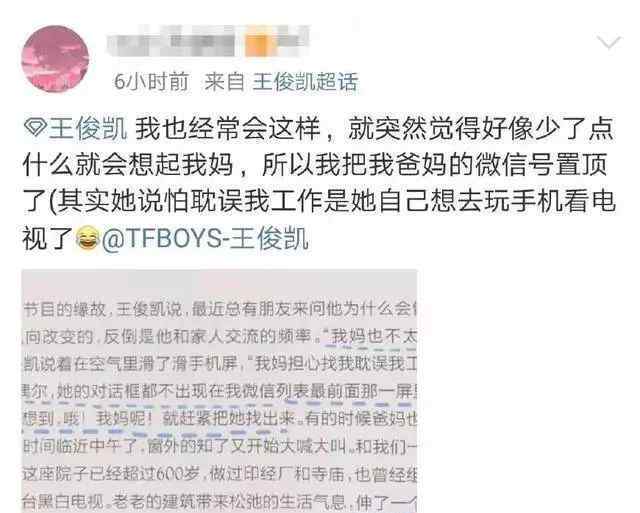Expand the post options chevron
Viewport: 640px width, 513px height.
tap(609, 42)
